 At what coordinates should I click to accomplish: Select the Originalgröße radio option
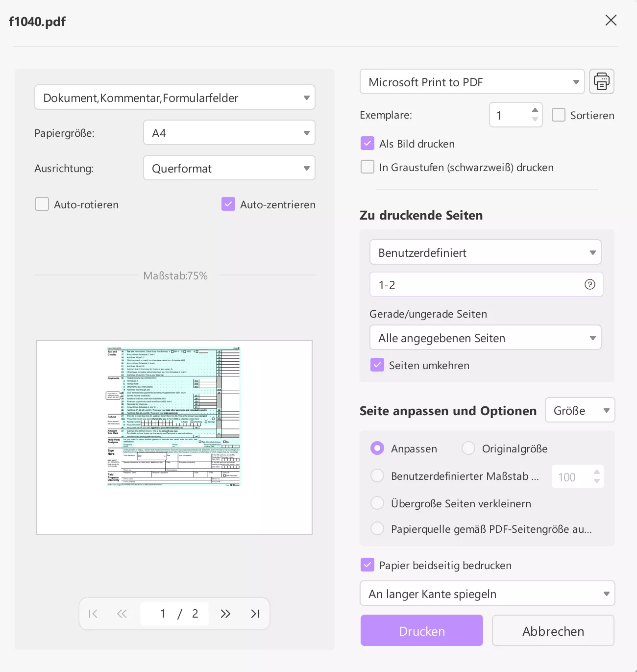point(468,448)
